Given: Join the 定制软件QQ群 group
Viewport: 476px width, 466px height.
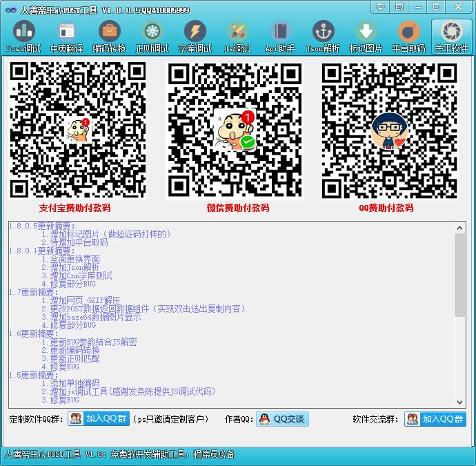Looking at the screenshot, I should pos(99,418).
